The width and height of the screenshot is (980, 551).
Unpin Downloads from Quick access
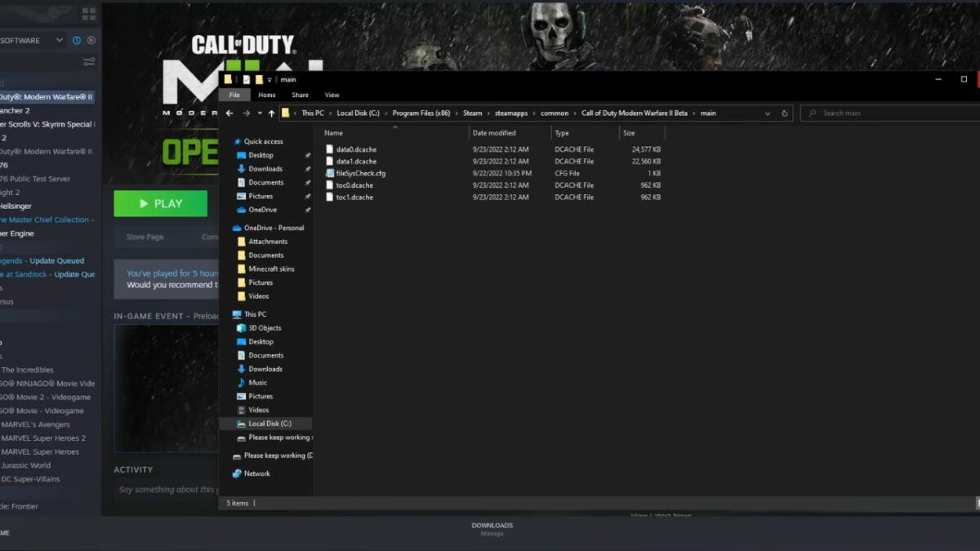pyautogui.click(x=308, y=169)
